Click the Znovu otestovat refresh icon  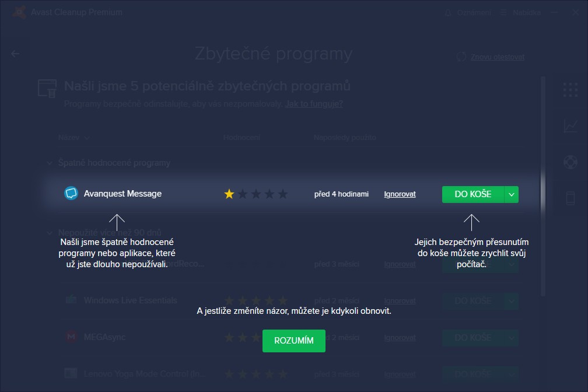(x=461, y=57)
